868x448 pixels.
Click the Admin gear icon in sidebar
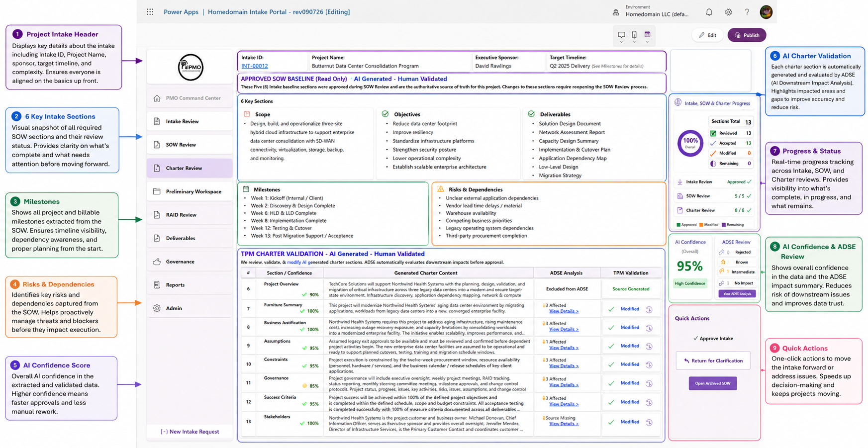click(x=157, y=308)
